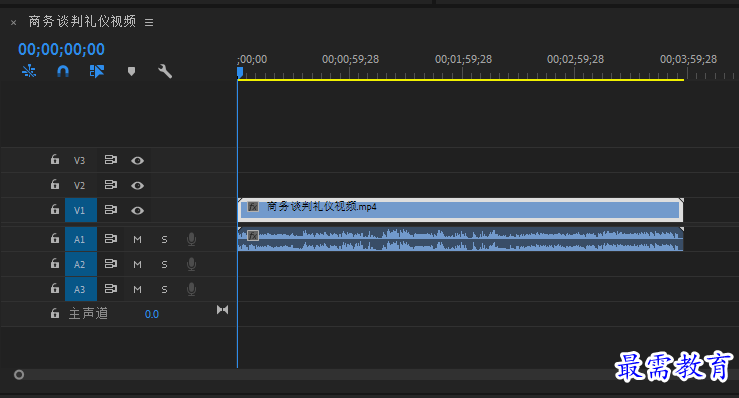Click the timeline zoom scrollbar handle
Screen dimensions: 739x398
(19, 375)
